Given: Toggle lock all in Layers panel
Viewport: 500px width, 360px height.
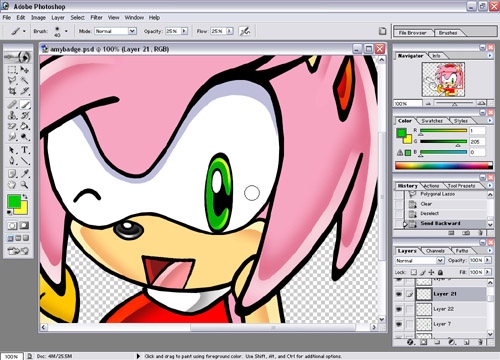Looking at the screenshot, I should [x=440, y=272].
